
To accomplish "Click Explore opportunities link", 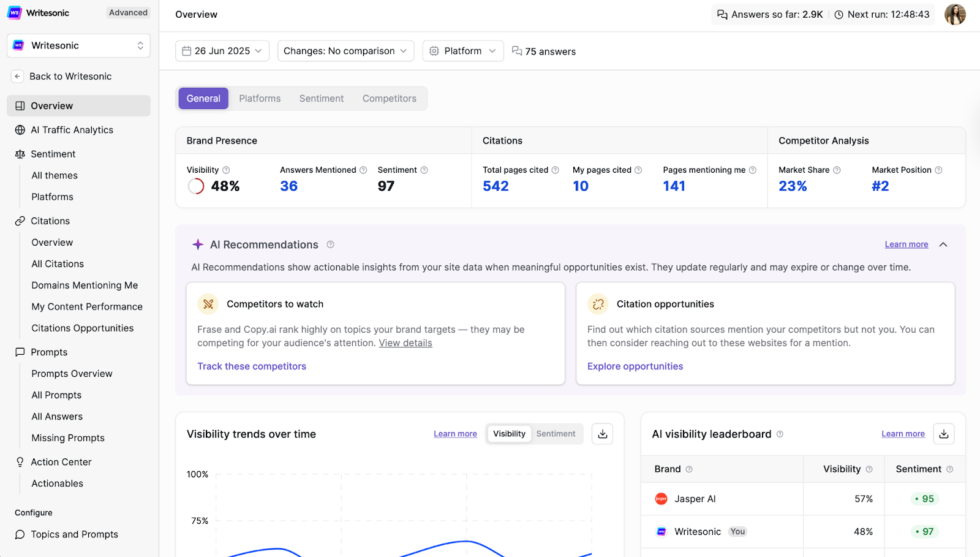I will (x=635, y=366).
